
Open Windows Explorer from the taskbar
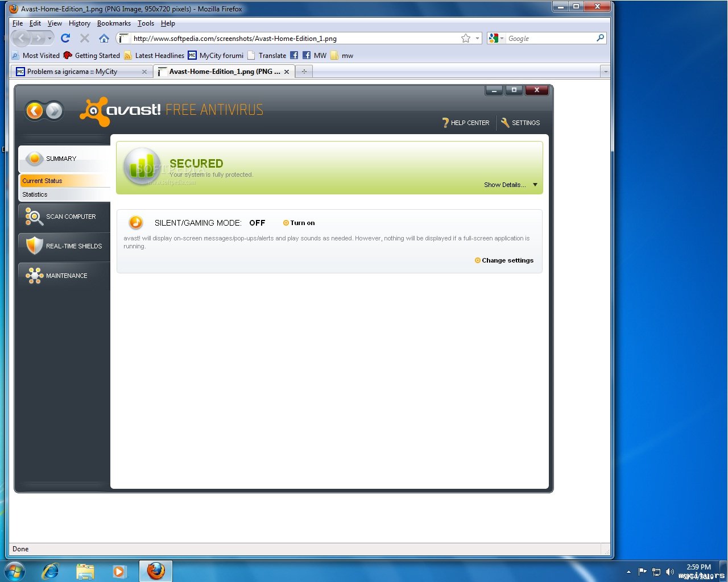85,571
